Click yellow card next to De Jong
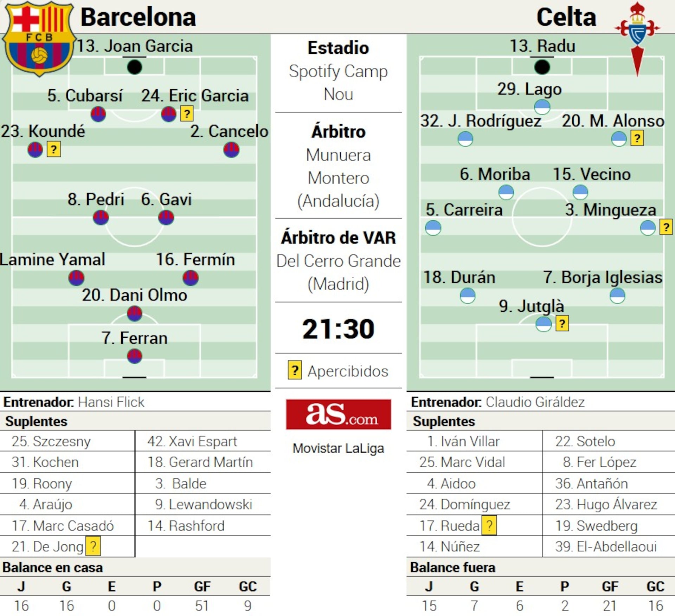Viewport: 675px width, 616px height. point(93,546)
